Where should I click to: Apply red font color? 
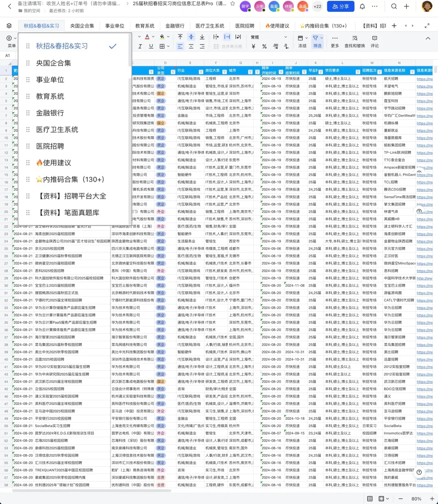(147, 37)
